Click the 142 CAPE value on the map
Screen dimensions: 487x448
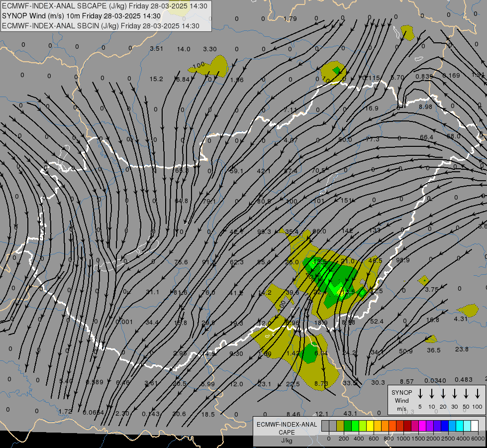[347, 230]
